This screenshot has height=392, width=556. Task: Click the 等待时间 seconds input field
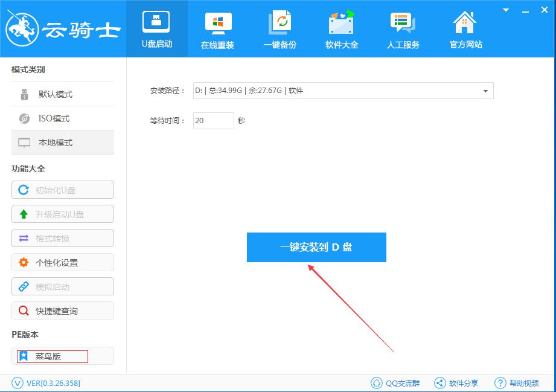click(214, 121)
